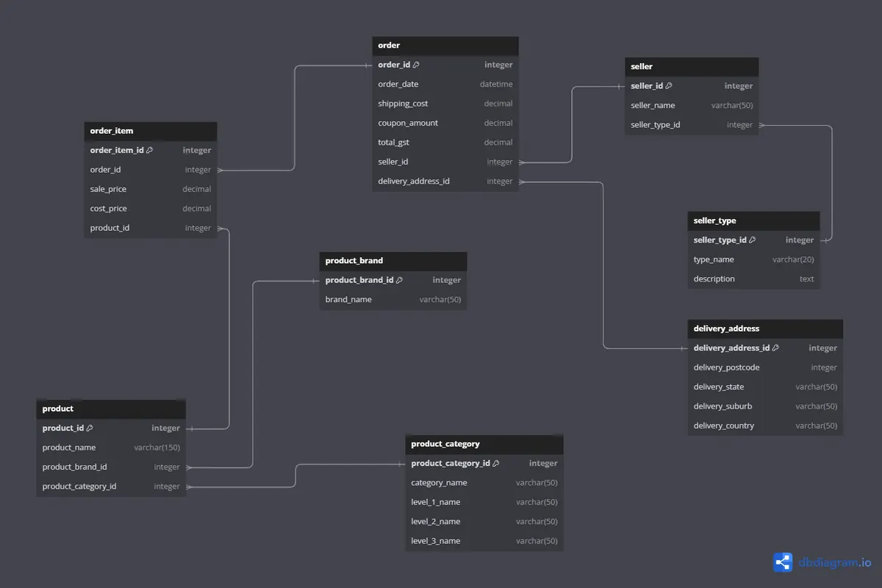The image size is (882, 588).
Task: Select the product table header
Action: [x=111, y=409]
